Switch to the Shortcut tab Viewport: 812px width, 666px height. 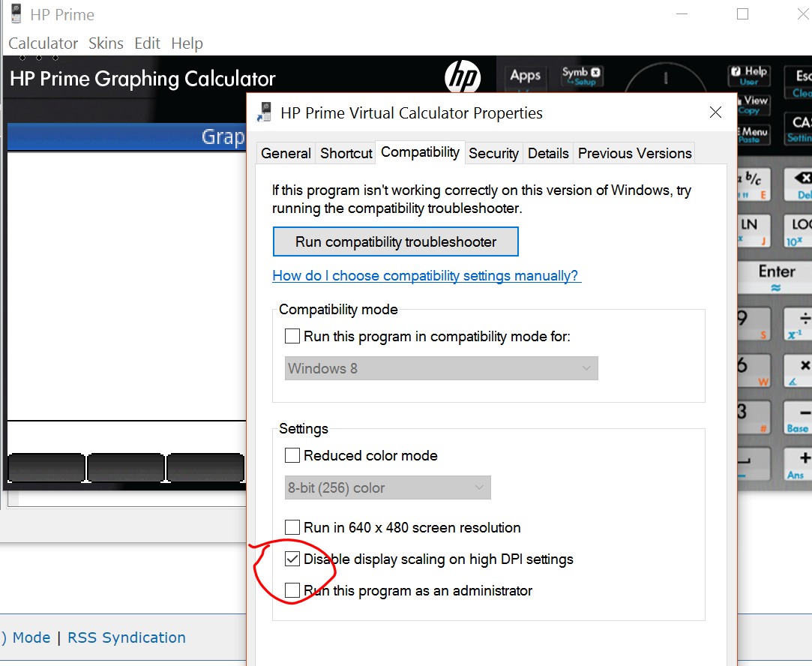[346, 153]
